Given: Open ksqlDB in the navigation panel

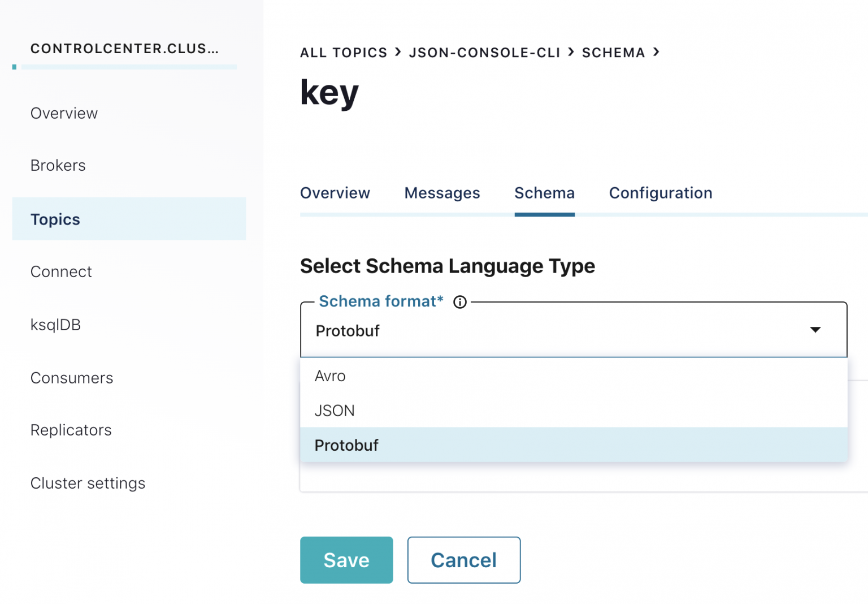Looking at the screenshot, I should 55,325.
